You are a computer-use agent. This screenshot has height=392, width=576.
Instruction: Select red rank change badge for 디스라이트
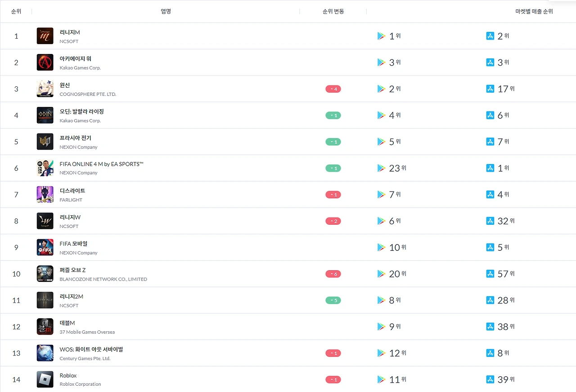tap(333, 195)
